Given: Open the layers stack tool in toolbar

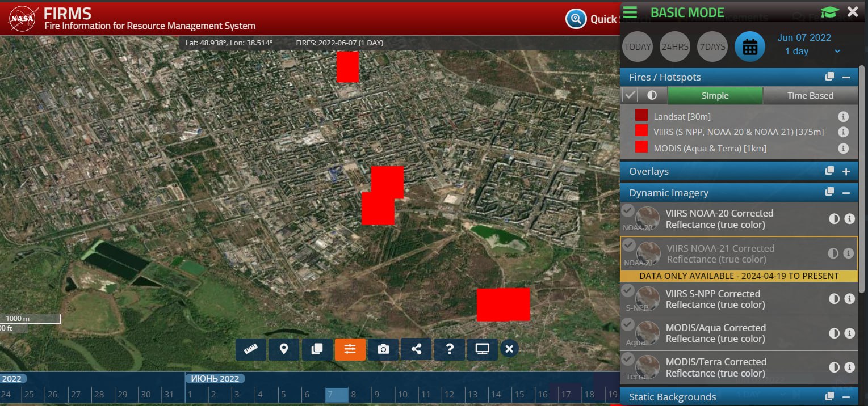Looking at the screenshot, I should pos(317,349).
